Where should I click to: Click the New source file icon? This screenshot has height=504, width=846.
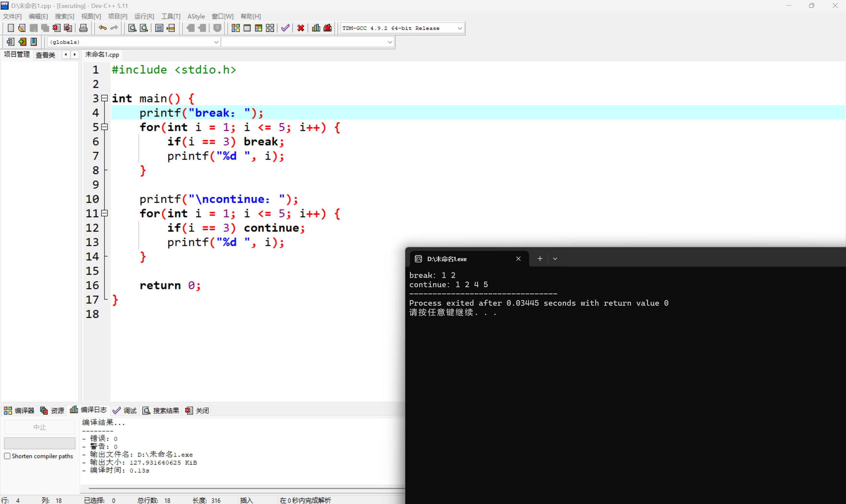click(11, 28)
